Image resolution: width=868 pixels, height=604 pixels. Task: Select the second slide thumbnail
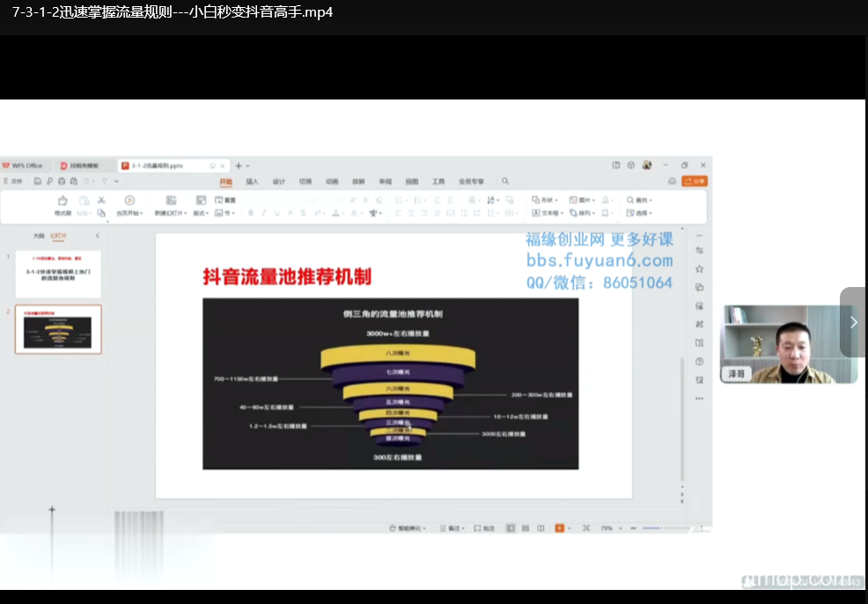pyautogui.click(x=59, y=328)
